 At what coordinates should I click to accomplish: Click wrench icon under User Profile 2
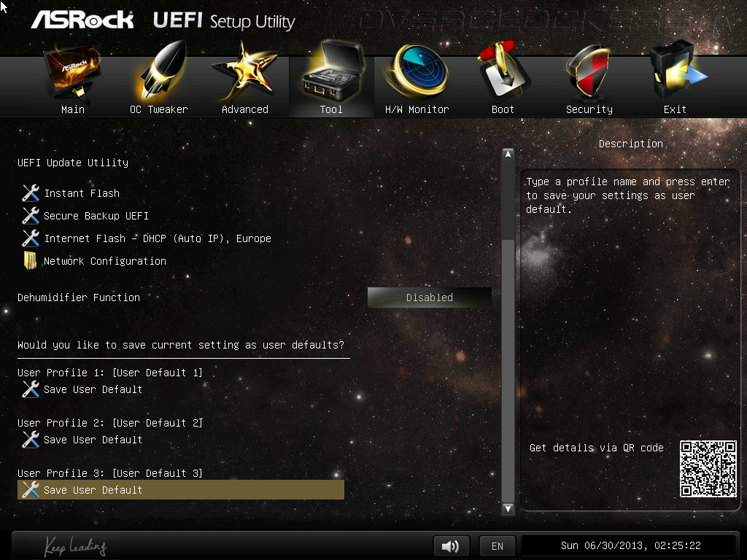tap(31, 440)
